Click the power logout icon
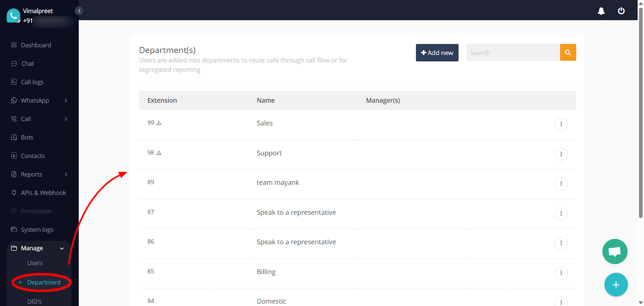The height and width of the screenshot is (306, 644). coord(621,11)
